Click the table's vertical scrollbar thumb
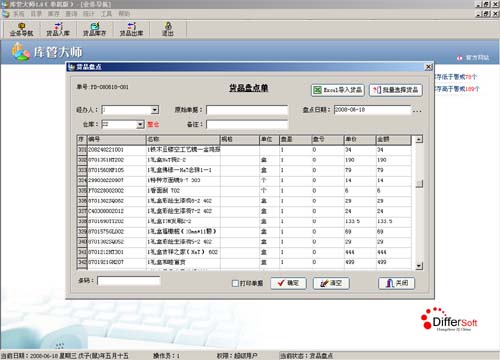This screenshot has height=360, width=500. coord(419,183)
